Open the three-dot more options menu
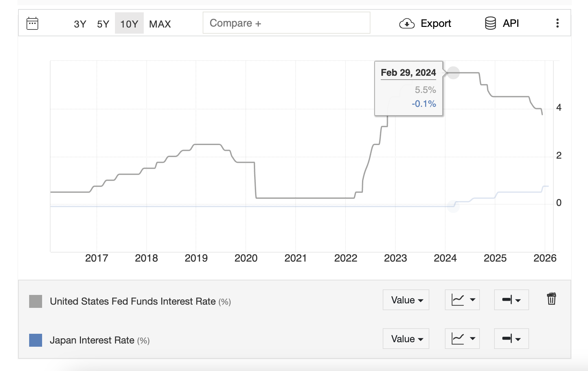This screenshot has width=588, height=371. [557, 23]
